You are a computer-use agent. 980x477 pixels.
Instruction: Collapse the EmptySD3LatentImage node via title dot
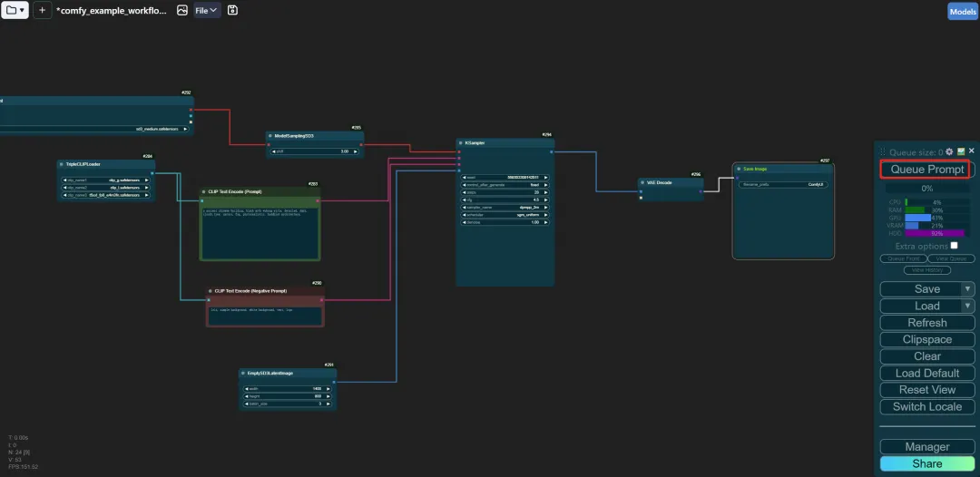(x=244, y=373)
